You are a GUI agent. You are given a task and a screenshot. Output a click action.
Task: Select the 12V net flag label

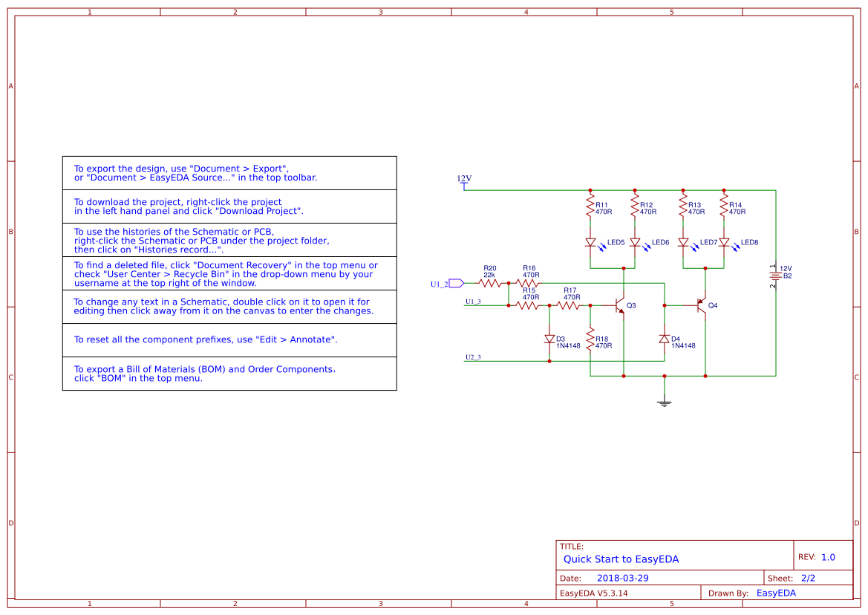point(462,178)
